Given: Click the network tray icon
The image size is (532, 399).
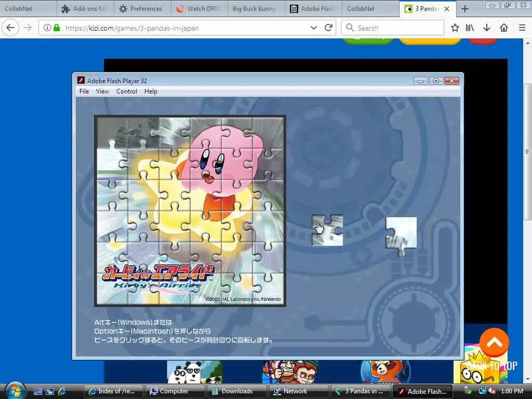Looking at the screenshot, I should pos(483,391).
